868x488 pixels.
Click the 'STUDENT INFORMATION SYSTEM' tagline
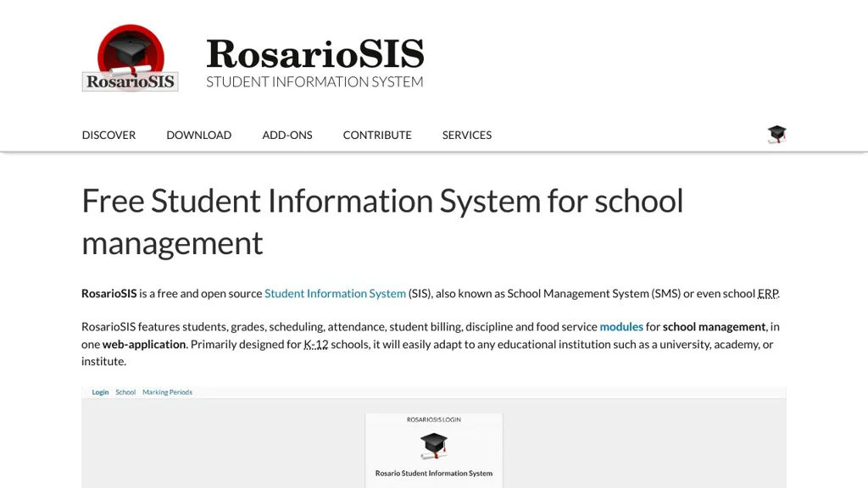pos(314,82)
